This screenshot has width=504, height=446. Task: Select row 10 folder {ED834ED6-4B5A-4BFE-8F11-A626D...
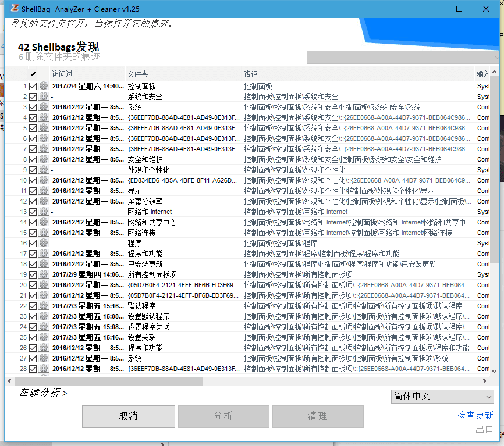(182, 180)
